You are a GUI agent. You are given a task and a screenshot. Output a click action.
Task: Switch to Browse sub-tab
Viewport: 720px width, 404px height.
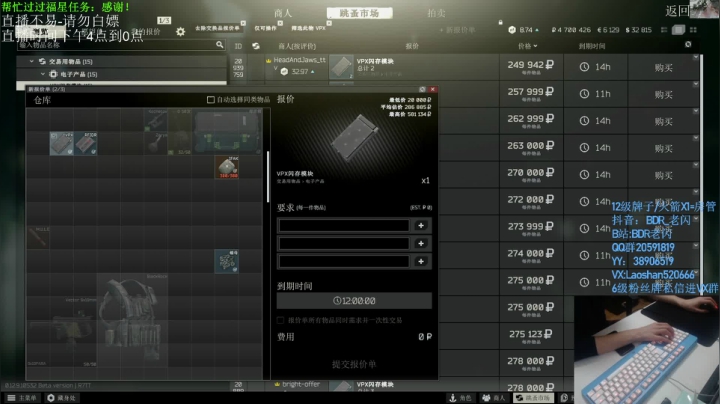tap(40, 31)
